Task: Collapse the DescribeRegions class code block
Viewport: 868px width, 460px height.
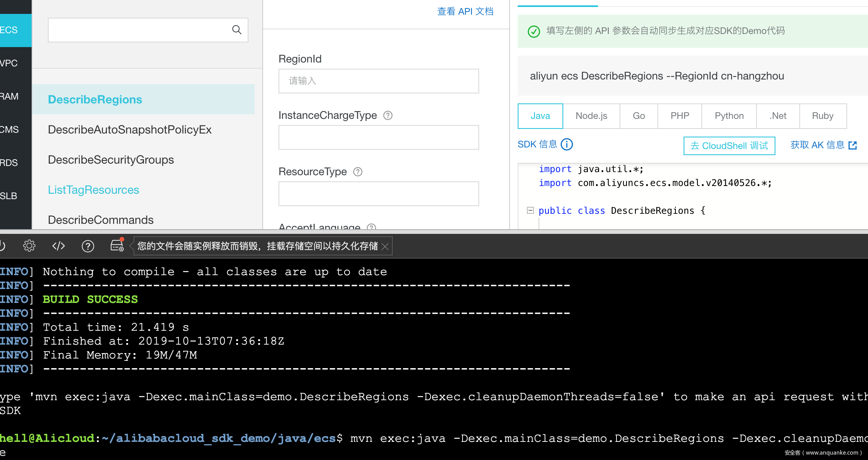Action: [x=530, y=210]
